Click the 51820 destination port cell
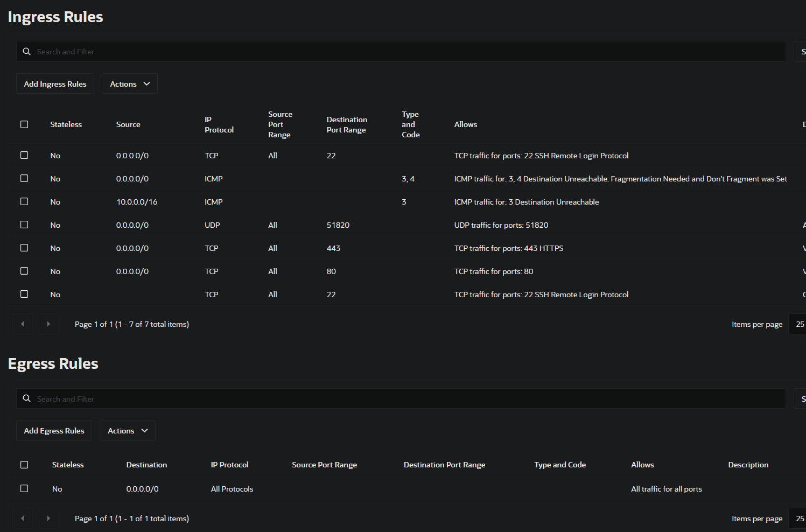The width and height of the screenshot is (806, 532). [x=338, y=225]
